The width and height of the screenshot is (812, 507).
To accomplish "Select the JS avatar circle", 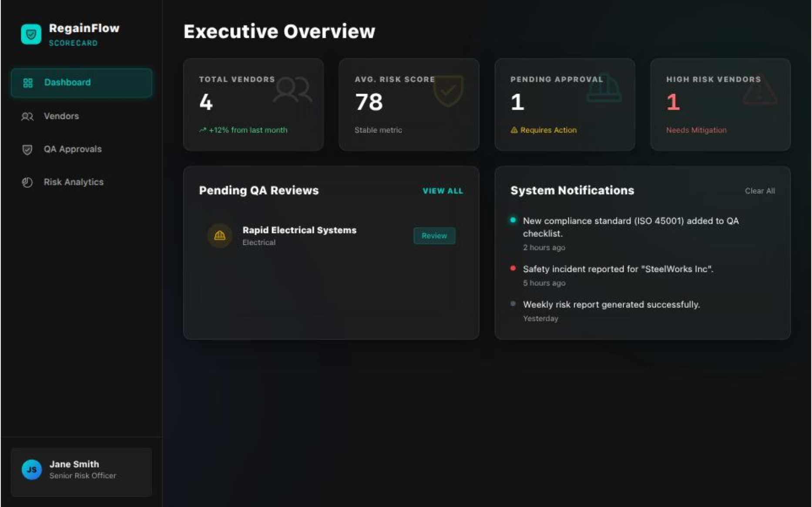I will click(31, 469).
